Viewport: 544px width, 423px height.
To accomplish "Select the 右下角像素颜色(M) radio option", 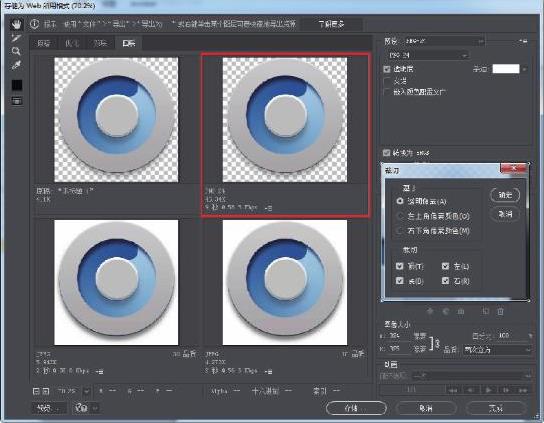I will click(400, 231).
